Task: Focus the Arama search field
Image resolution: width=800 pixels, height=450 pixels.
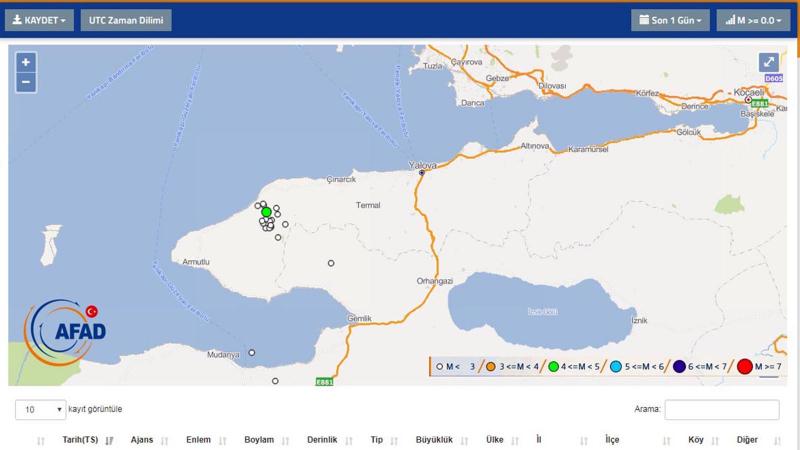Action: pos(721,410)
